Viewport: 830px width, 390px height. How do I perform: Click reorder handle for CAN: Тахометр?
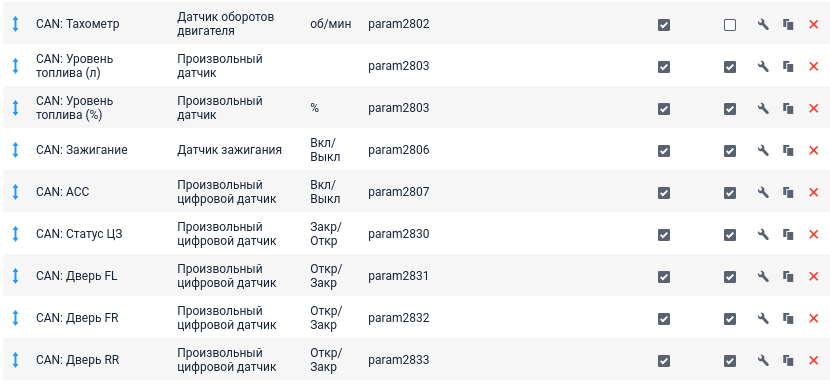[15, 24]
